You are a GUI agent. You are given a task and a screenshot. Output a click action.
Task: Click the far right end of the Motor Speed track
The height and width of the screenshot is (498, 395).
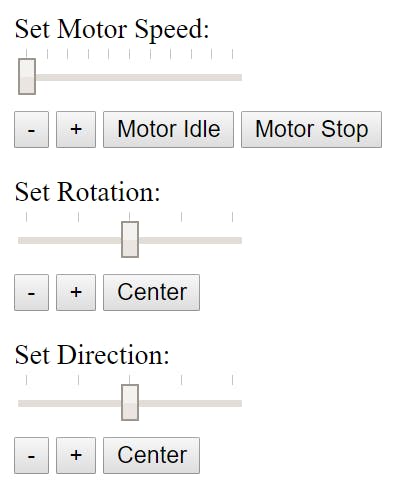tap(239, 77)
